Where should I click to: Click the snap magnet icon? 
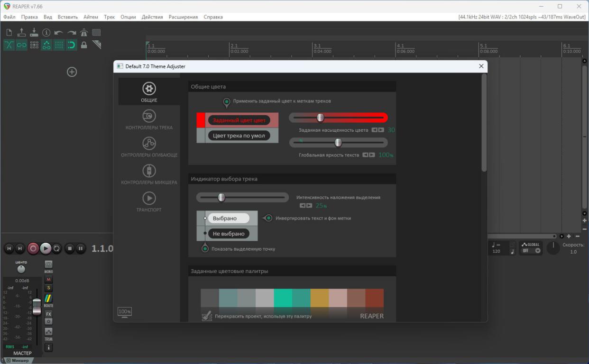[71, 45]
